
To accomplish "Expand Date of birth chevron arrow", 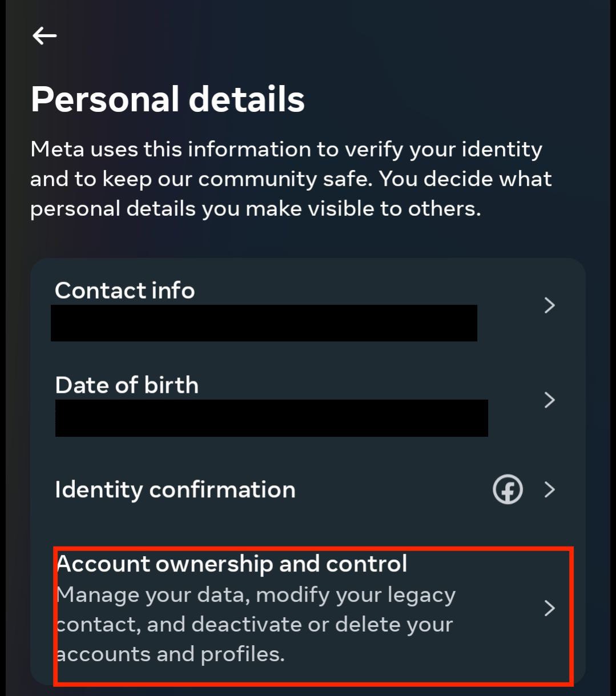I will click(x=550, y=400).
